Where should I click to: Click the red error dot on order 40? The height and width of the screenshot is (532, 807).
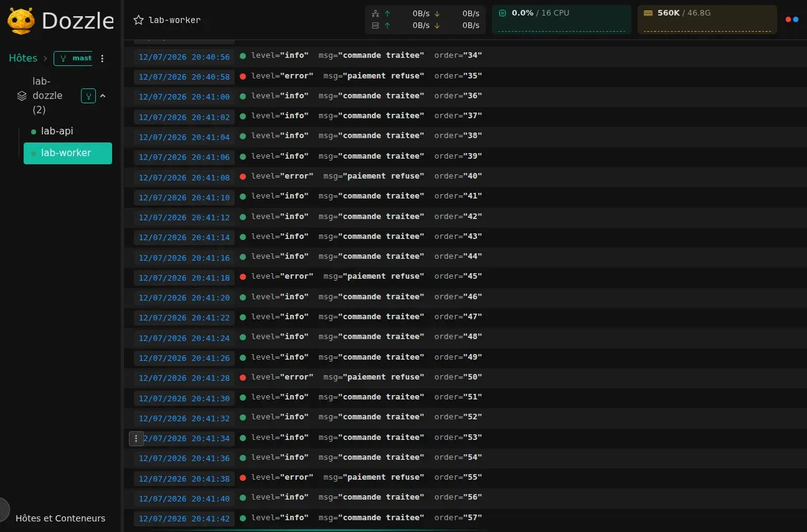pos(243,177)
